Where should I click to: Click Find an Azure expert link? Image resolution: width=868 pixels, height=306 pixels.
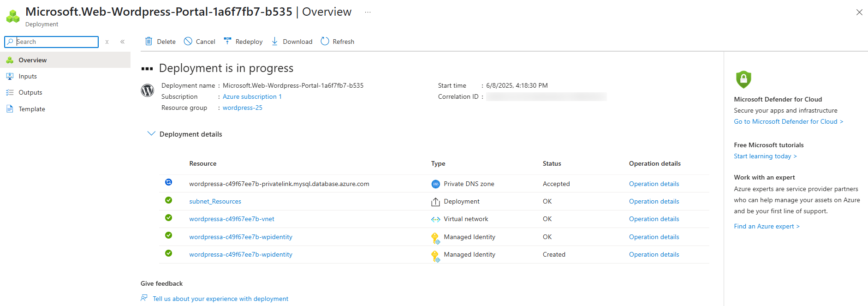click(x=767, y=226)
